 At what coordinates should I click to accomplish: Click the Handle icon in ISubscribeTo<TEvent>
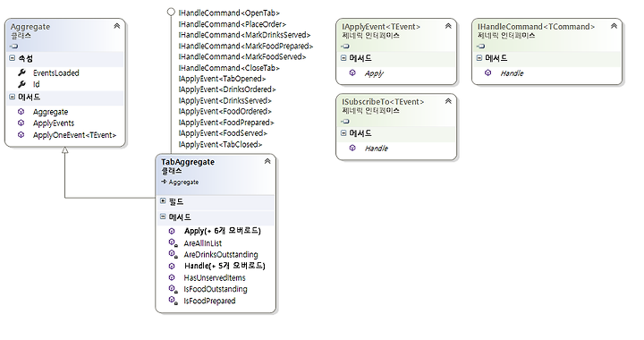coord(352,148)
